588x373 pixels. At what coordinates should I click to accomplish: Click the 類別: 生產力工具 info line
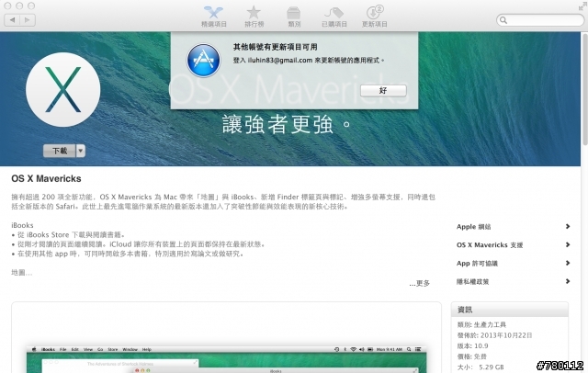click(x=481, y=324)
